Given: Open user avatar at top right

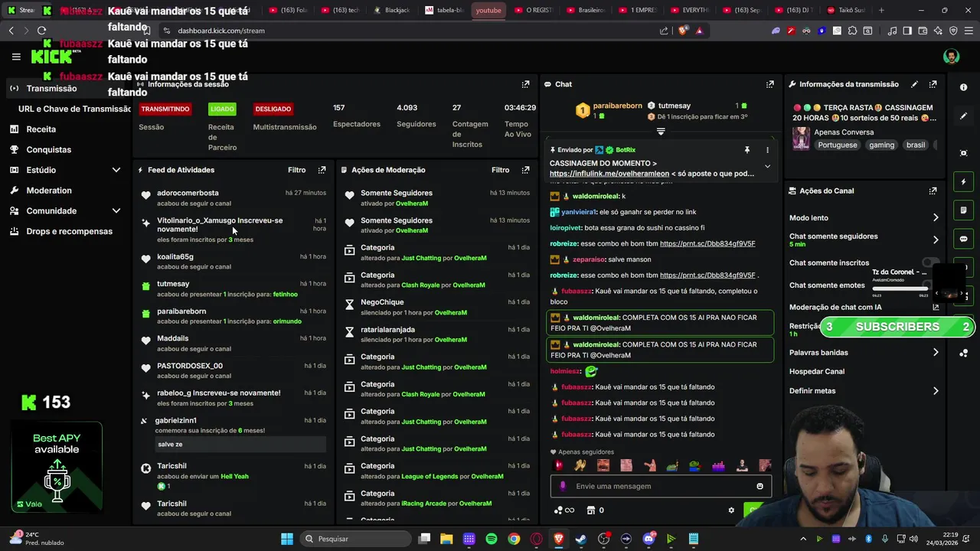Looking at the screenshot, I should [x=951, y=57].
